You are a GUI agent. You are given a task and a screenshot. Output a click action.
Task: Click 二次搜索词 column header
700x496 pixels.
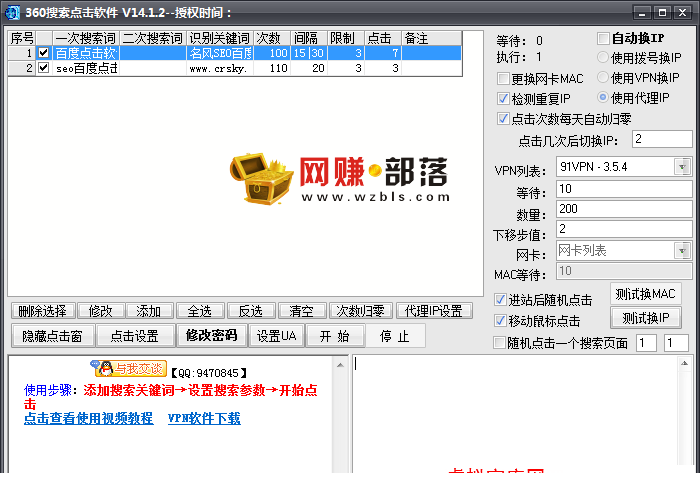click(x=153, y=38)
